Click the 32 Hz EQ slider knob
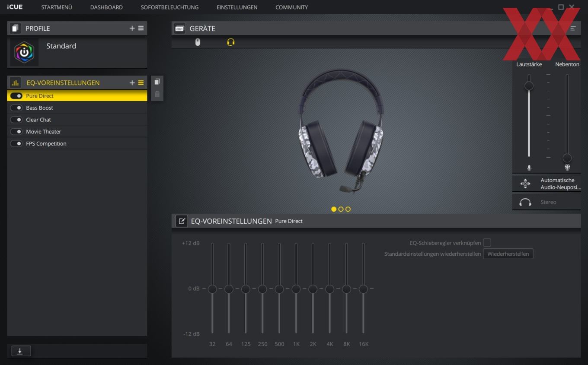 pos(212,289)
